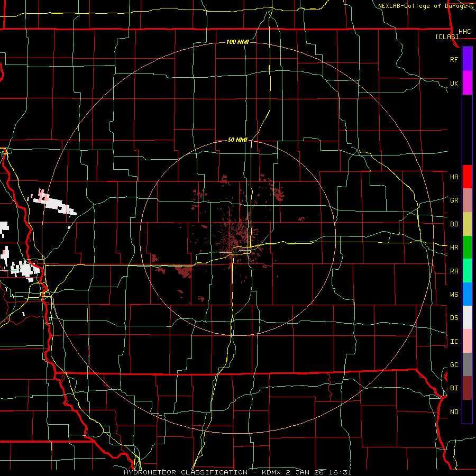Click the UK legend label
Viewport: 476px width, 476px height.
point(454,83)
